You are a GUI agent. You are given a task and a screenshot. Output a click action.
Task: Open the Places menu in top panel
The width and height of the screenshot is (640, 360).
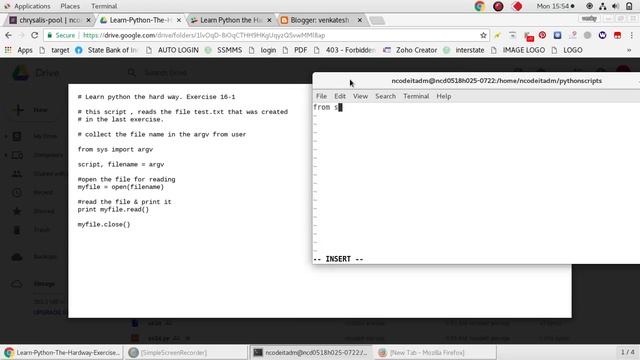tap(70, 6)
